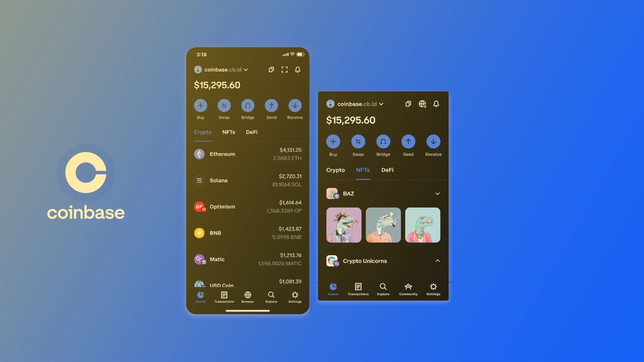This screenshot has height=362, width=644.
Task: Open the Browser tab in bottom nav
Action: [247, 297]
